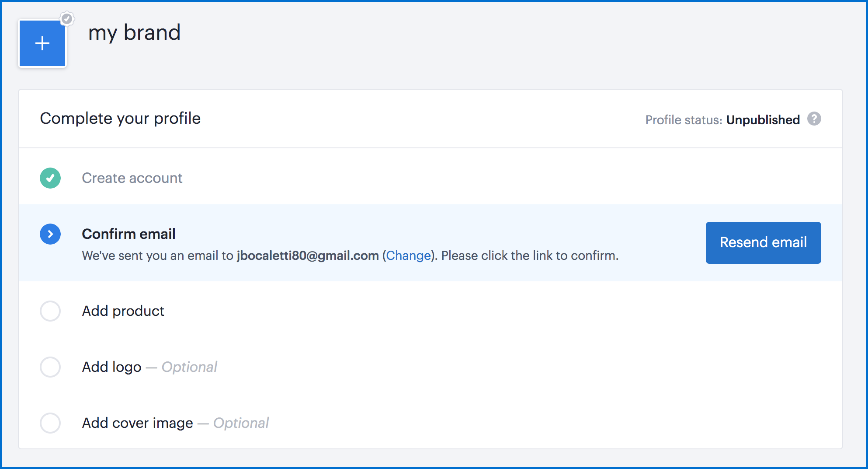868x469 pixels.
Task: Click the Create account step label
Action: point(132,178)
